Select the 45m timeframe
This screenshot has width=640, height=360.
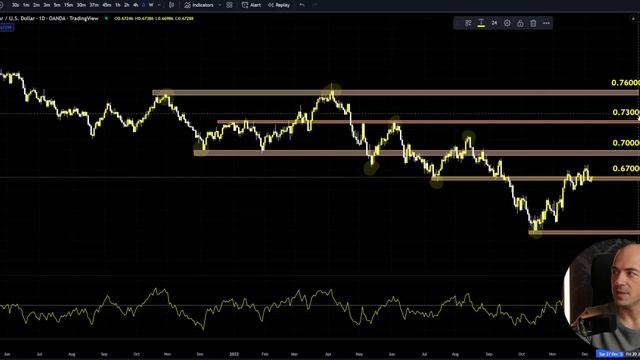(107, 5)
